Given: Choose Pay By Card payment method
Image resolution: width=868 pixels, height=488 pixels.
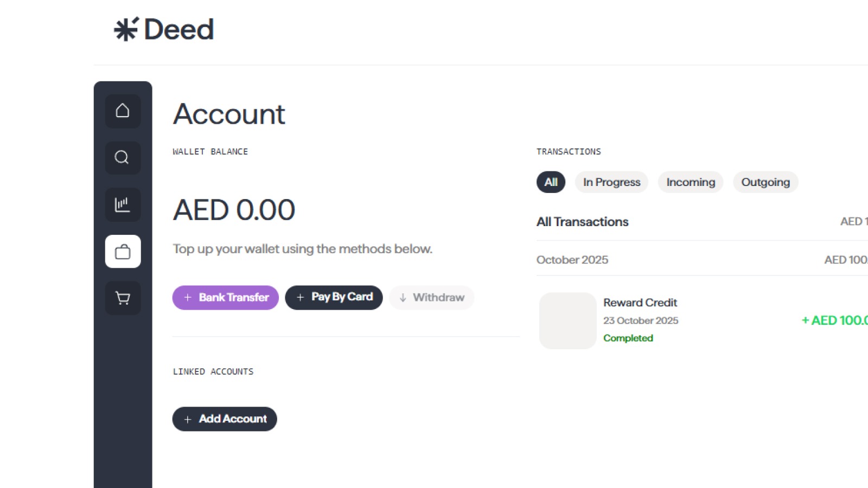Looking at the screenshot, I should (334, 297).
